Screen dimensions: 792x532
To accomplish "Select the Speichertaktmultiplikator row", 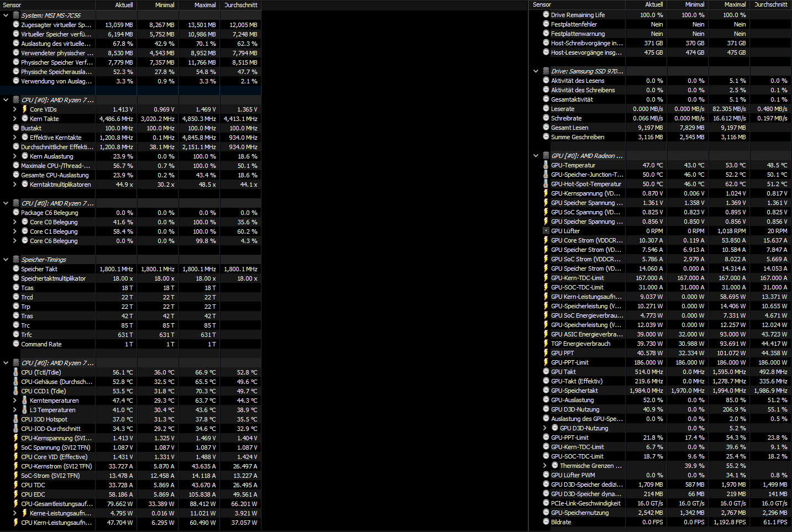I will click(130, 278).
